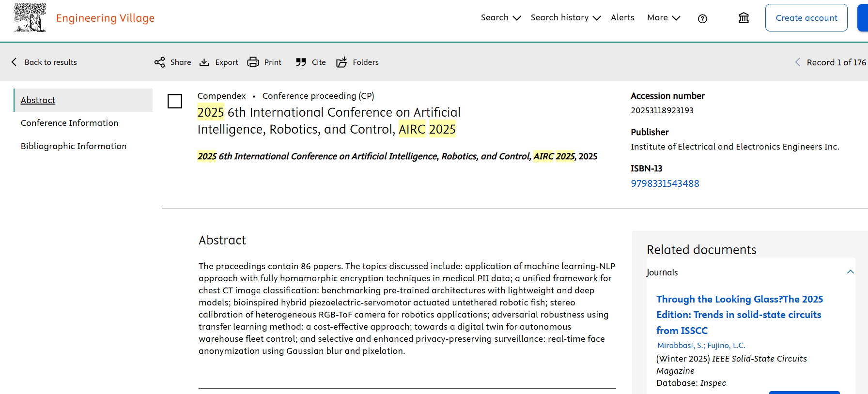Click the Compendex database label
The height and width of the screenshot is (394, 868).
pos(221,96)
